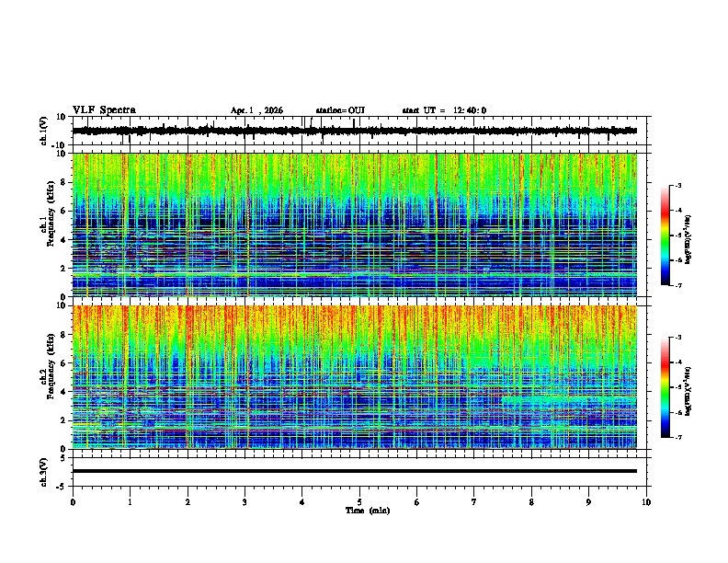Click time-axis tick label "3"
This screenshot has height=563, width=728.
pyautogui.click(x=245, y=502)
